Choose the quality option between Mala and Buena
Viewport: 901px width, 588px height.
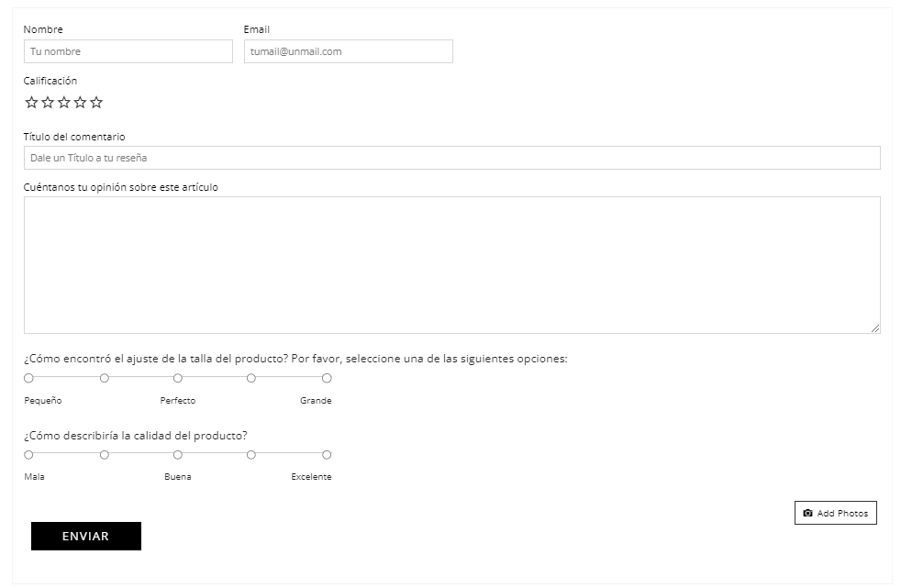104,455
